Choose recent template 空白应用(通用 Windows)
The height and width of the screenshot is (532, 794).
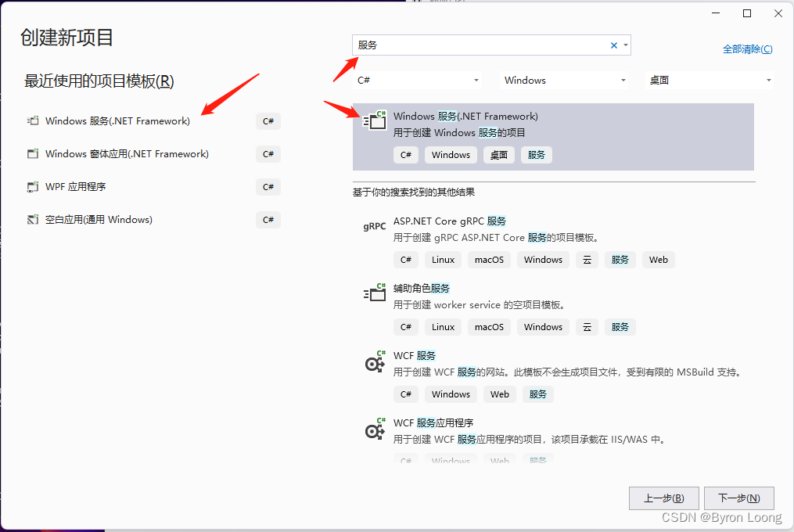pos(99,219)
